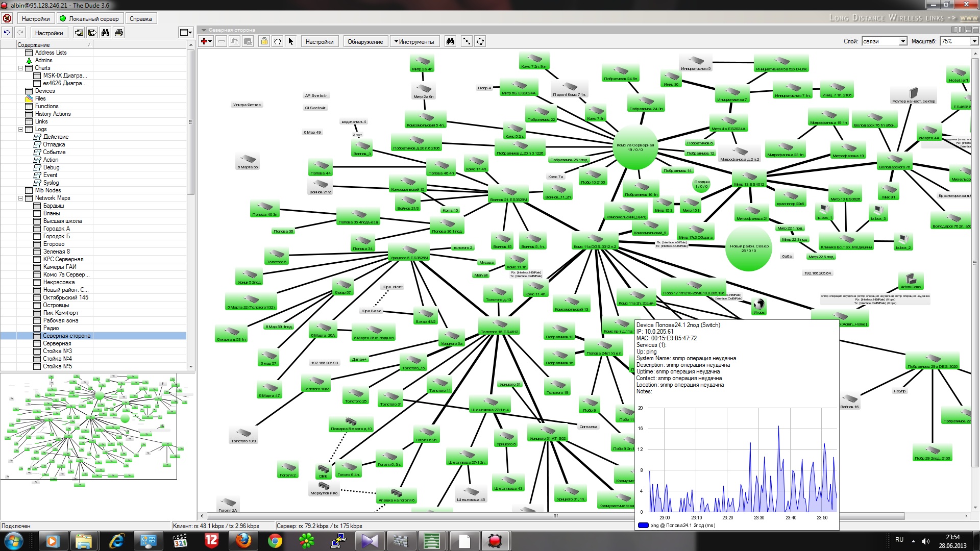The image size is (980, 551).
Task: Click the export icon in the left toolbar
Action: click(x=92, y=33)
